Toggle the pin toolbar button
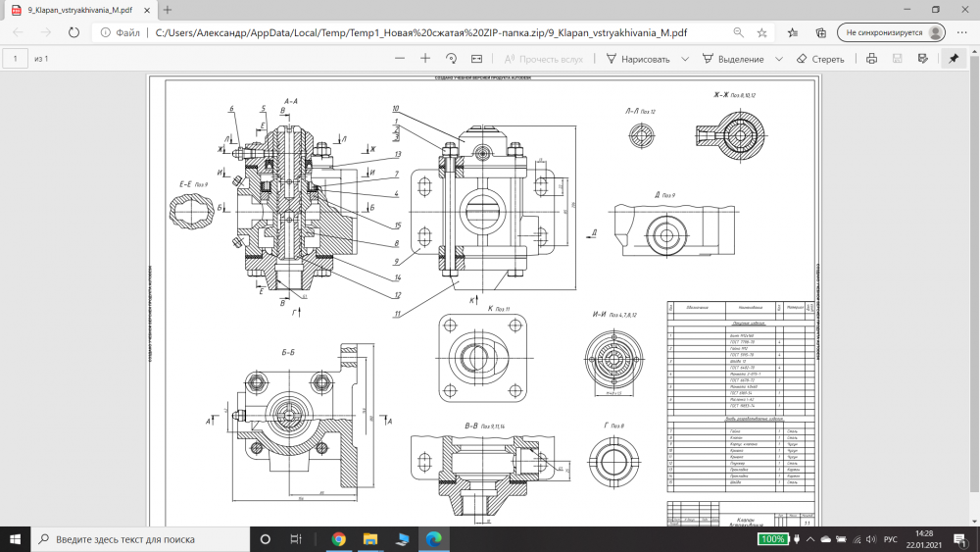 click(x=953, y=59)
